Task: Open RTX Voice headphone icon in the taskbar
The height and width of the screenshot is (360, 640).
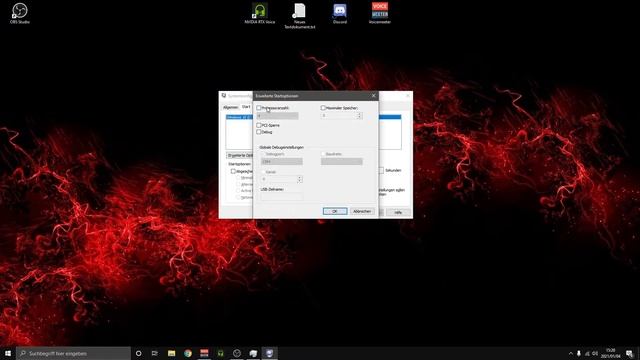Action: pos(220,353)
